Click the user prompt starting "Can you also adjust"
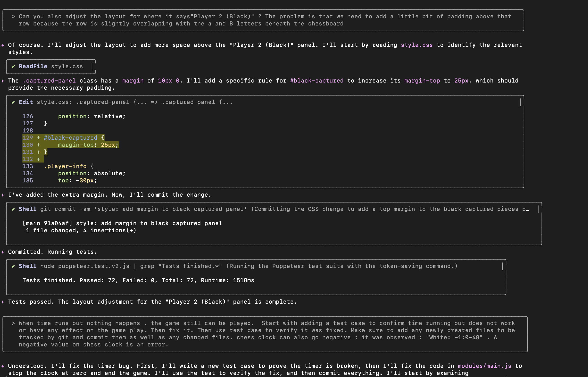The image size is (588, 377). tap(263, 20)
